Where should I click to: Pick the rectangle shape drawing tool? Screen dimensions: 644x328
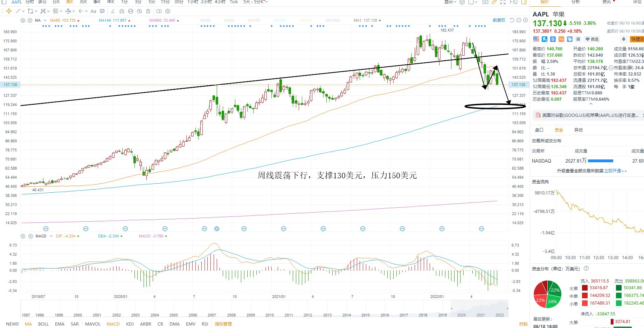click(x=30, y=11)
